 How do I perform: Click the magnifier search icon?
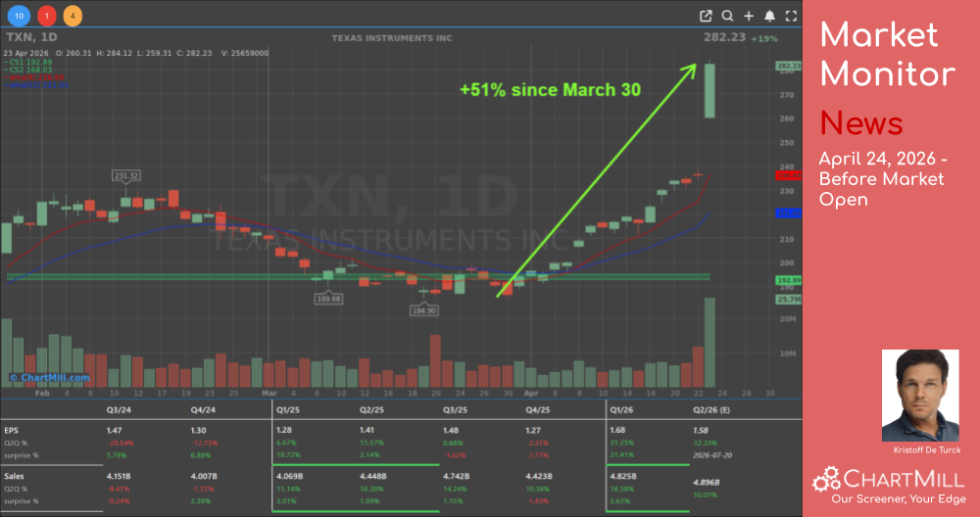727,16
